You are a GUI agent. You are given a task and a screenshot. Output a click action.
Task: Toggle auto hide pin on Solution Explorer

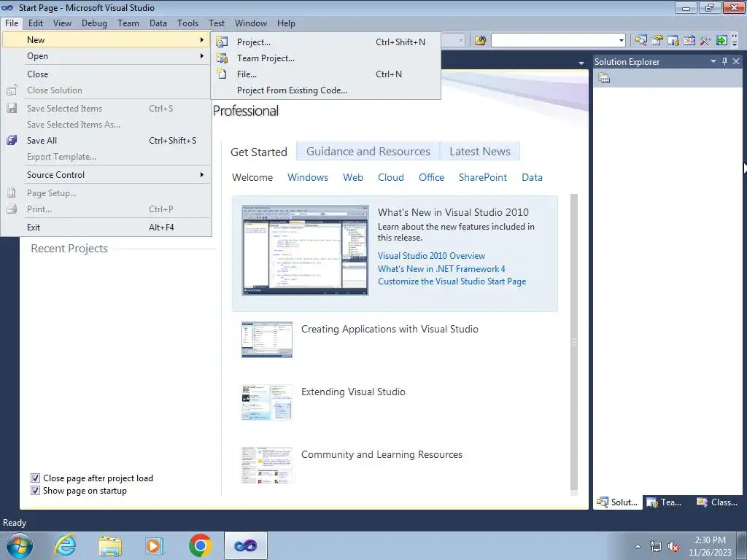pyautogui.click(x=724, y=61)
